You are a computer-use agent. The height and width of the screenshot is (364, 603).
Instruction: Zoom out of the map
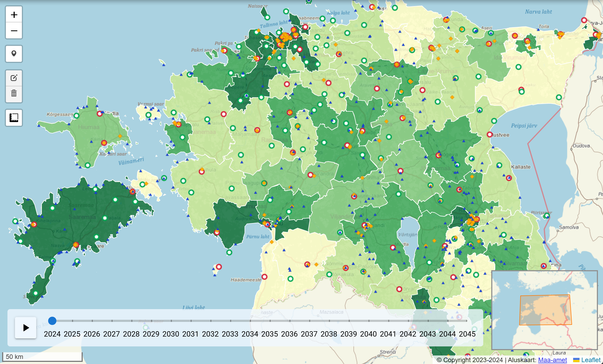14,31
